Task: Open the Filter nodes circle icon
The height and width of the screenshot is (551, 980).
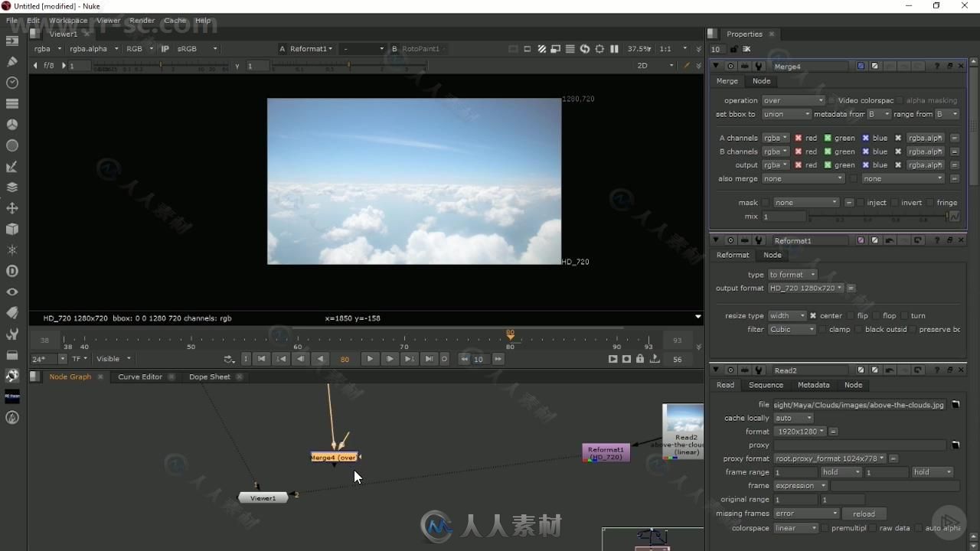Action: (12, 145)
